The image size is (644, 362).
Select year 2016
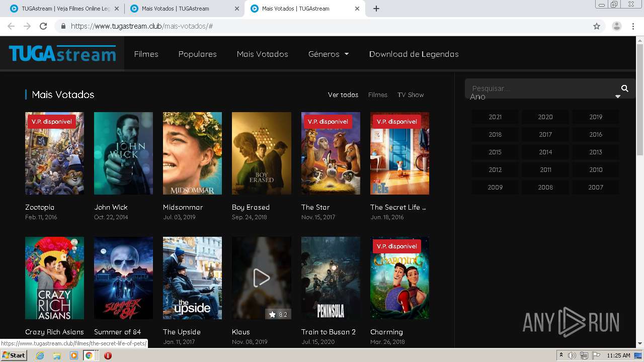[x=596, y=134]
